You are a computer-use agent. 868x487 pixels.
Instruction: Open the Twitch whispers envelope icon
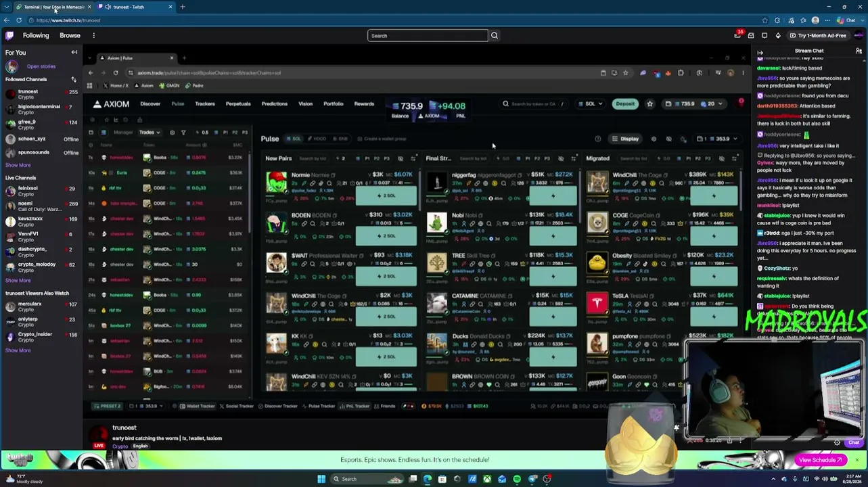tap(751, 35)
